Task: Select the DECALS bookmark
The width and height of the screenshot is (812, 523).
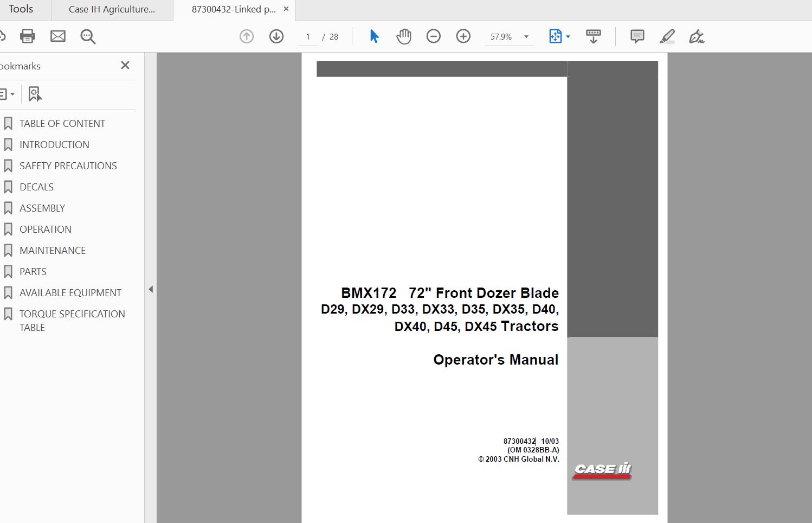Action: [x=36, y=187]
